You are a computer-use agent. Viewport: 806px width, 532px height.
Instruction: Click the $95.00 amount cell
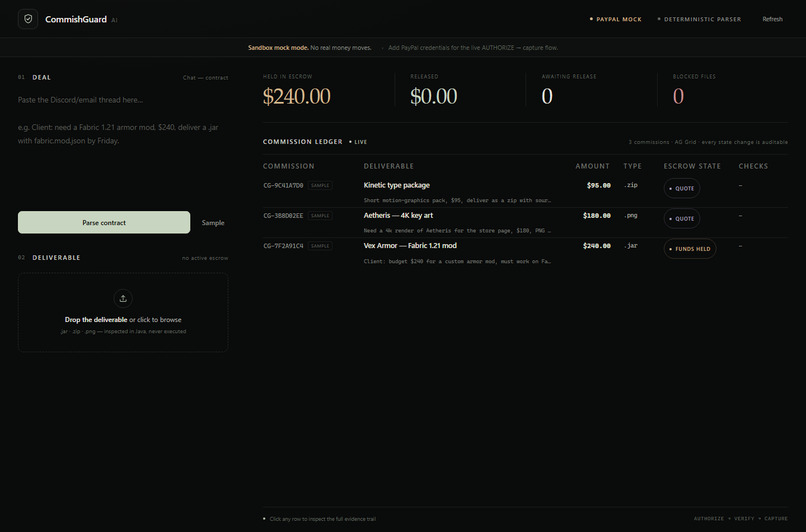599,186
